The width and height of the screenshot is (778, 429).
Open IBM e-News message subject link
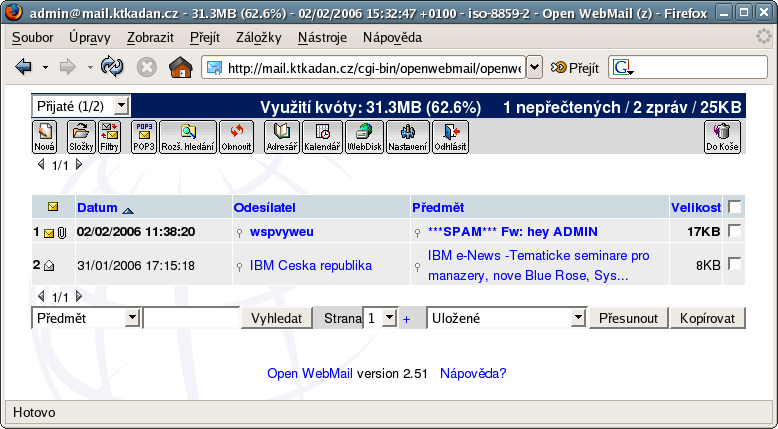[538, 265]
